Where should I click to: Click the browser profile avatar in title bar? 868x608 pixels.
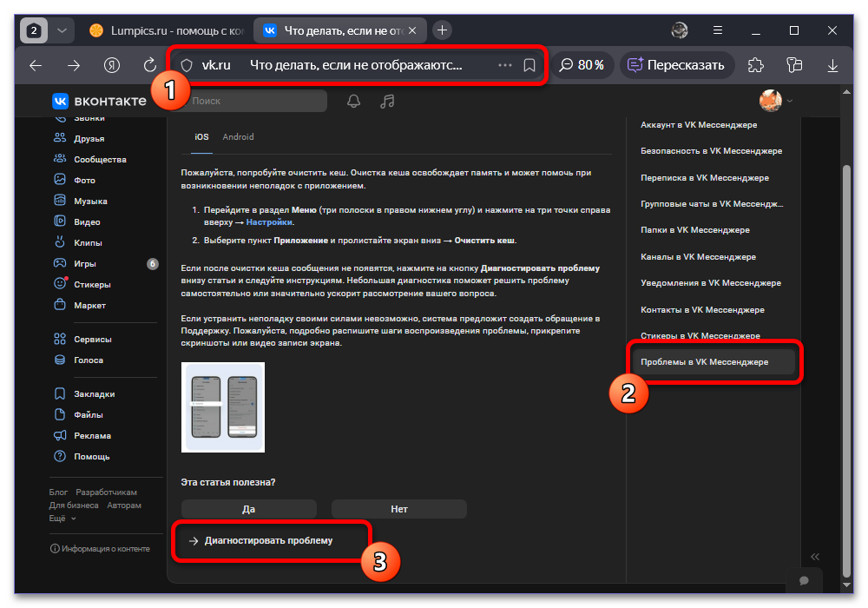click(680, 30)
